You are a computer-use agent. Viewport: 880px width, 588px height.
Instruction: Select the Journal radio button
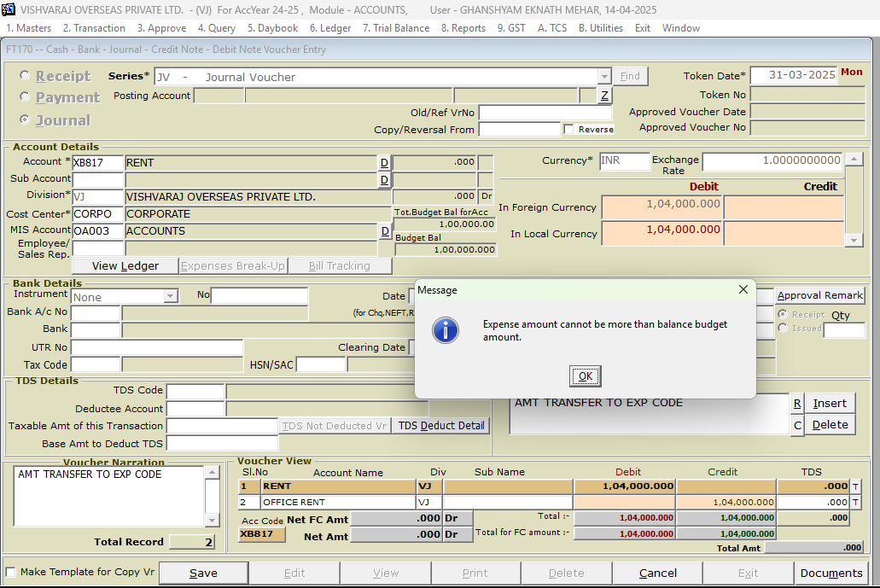[24, 120]
